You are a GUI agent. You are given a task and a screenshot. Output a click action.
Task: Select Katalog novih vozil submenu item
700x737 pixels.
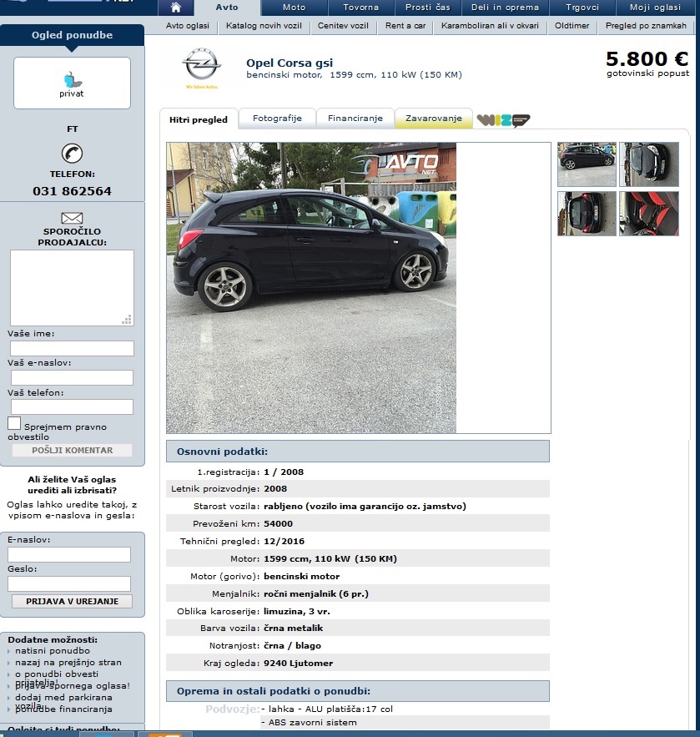(x=264, y=26)
